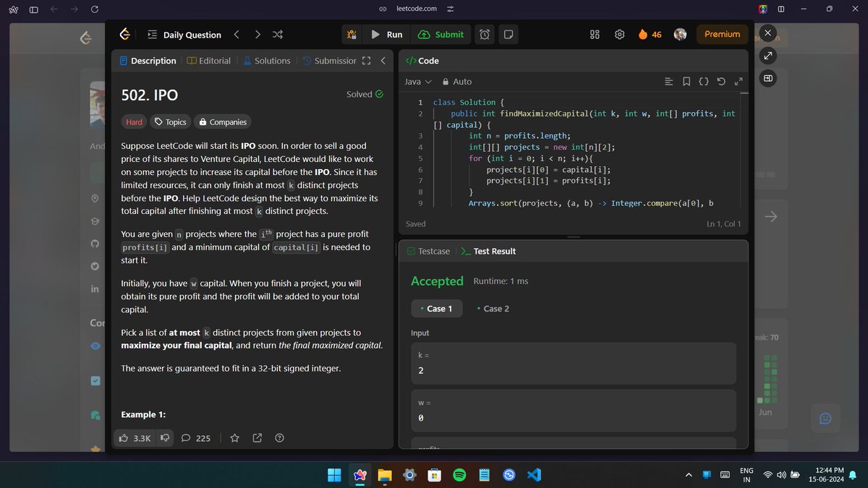Switch to the Submissions tab

[x=329, y=61]
